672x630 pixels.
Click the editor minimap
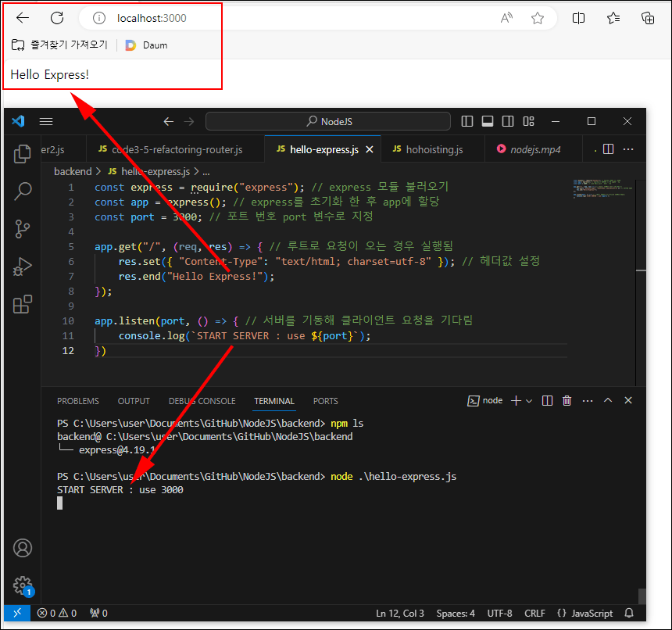[x=603, y=188]
